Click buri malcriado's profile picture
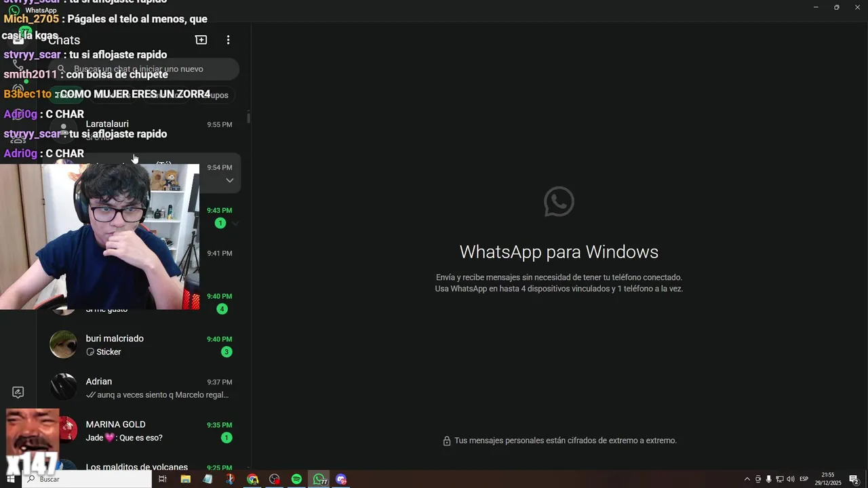Image resolution: width=868 pixels, height=488 pixels. pyautogui.click(x=64, y=344)
